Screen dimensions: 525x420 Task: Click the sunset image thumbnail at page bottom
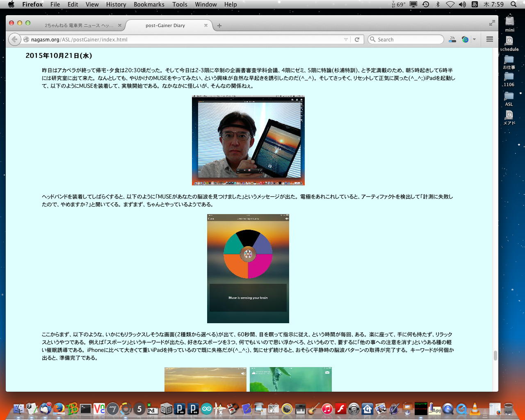pyautogui.click(x=205, y=379)
